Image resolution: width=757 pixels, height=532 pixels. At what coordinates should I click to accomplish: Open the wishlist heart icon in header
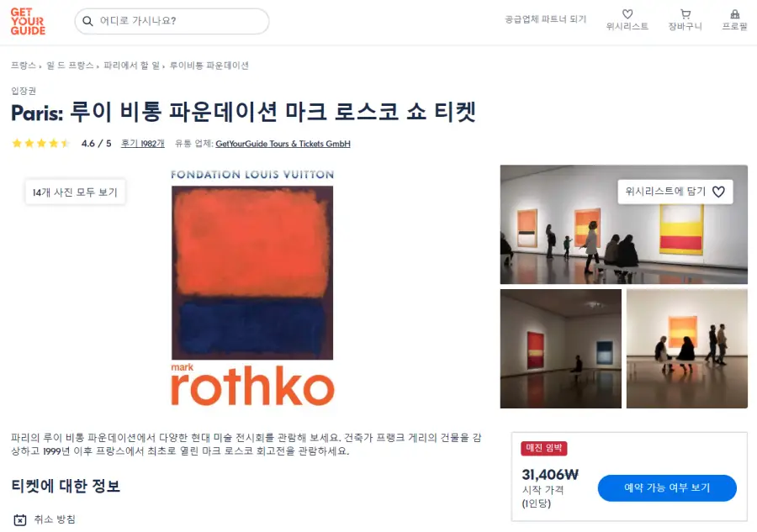click(627, 14)
